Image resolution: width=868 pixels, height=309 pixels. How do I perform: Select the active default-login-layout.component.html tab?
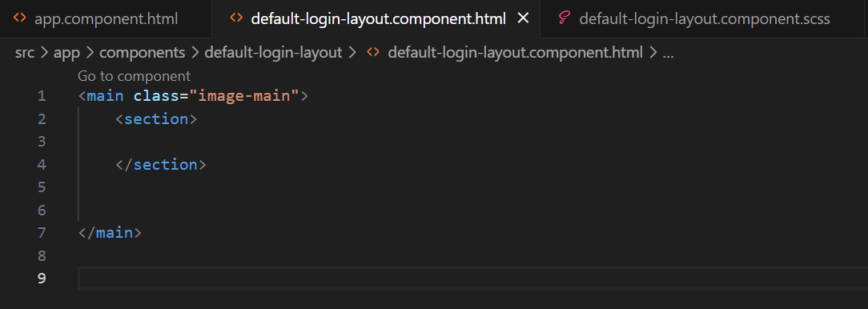pyautogui.click(x=378, y=19)
